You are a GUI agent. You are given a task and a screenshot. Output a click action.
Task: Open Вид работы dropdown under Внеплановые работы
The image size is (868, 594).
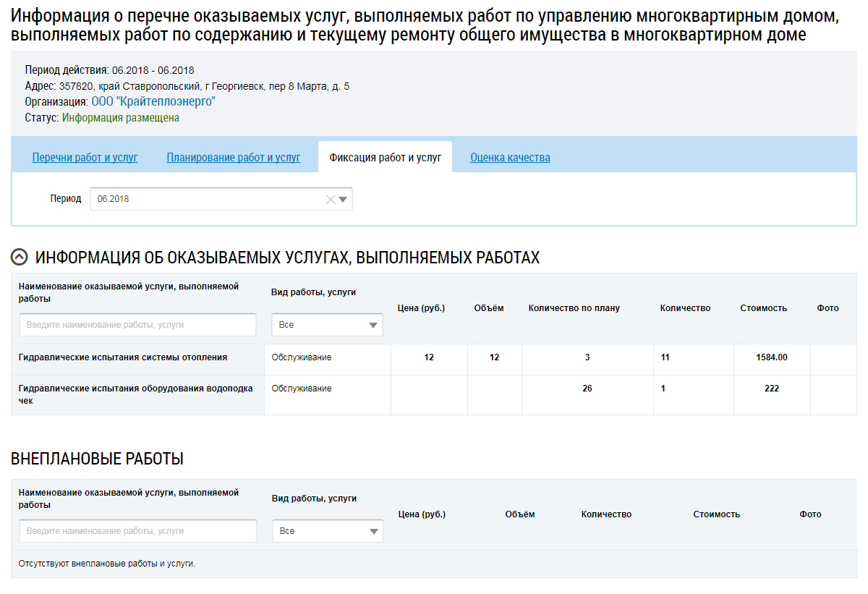328,531
